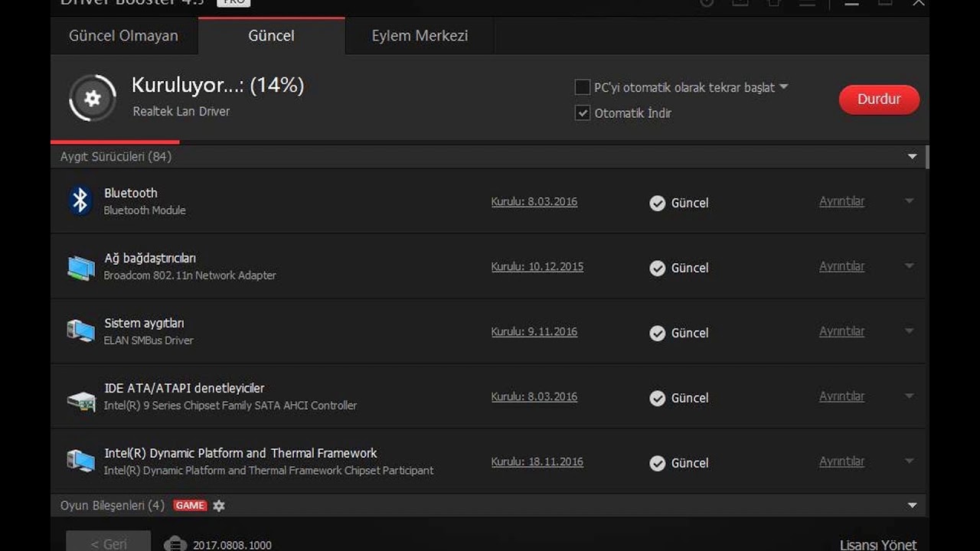Open the gear settings beside Oyun Bileşenleri
980x551 pixels.
point(219,506)
